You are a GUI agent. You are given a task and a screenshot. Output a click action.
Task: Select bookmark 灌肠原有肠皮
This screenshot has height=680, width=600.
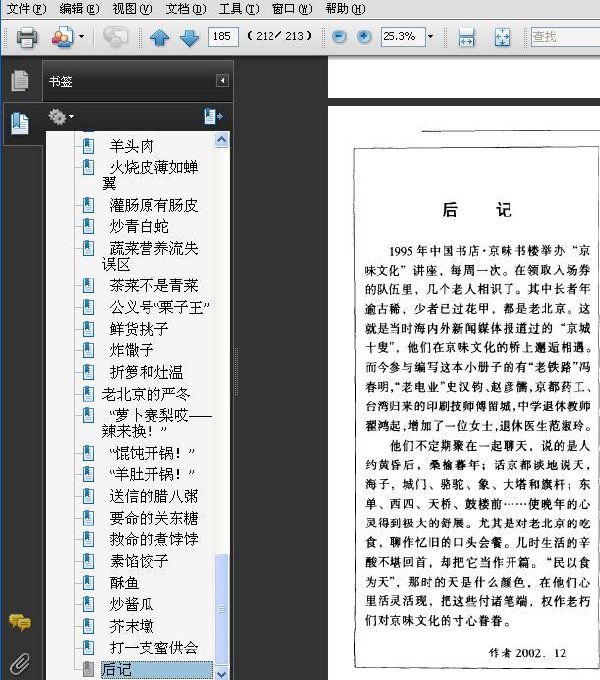(x=153, y=205)
